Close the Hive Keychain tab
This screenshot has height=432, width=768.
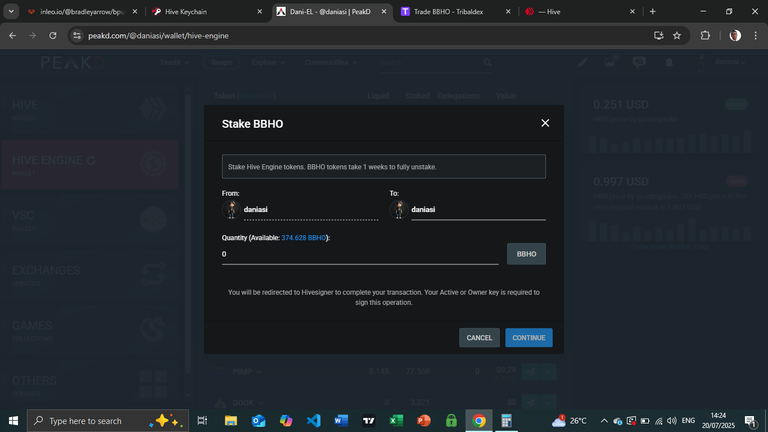(260, 11)
